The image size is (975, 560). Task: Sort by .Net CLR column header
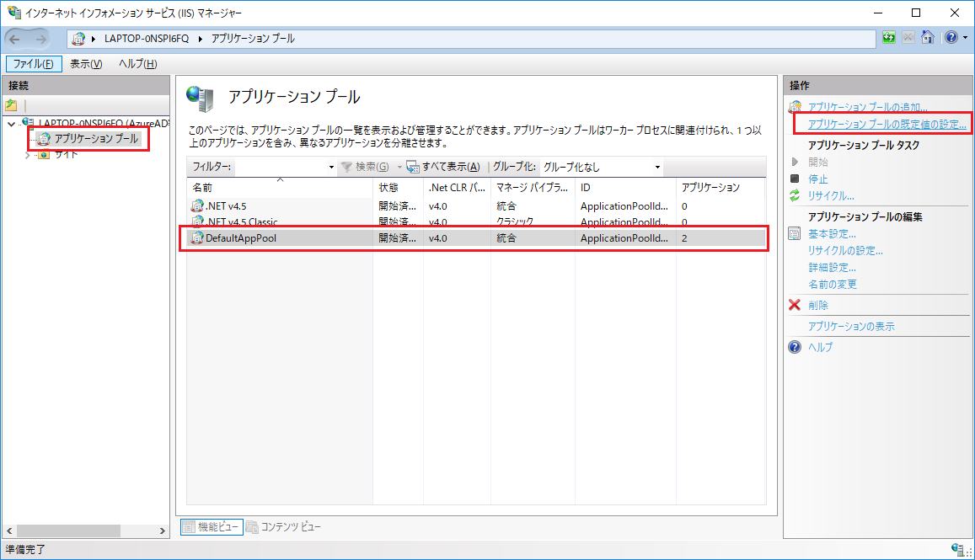(457, 187)
